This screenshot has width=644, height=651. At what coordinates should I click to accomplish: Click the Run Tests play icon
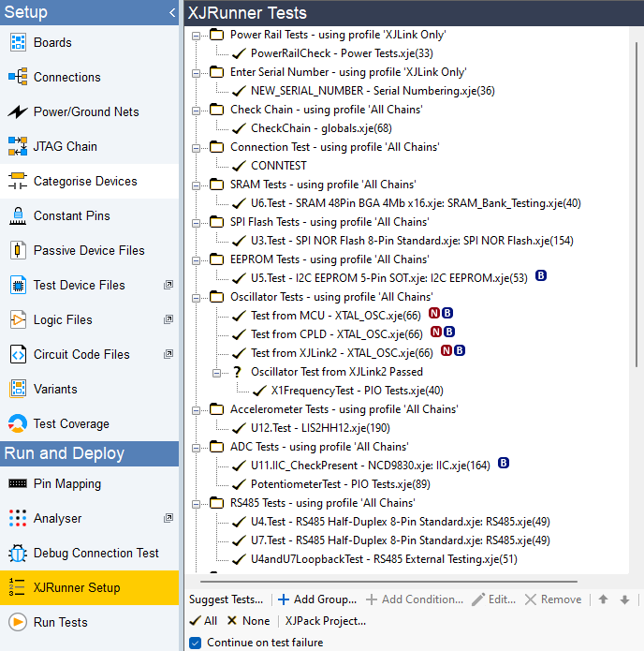(18, 622)
